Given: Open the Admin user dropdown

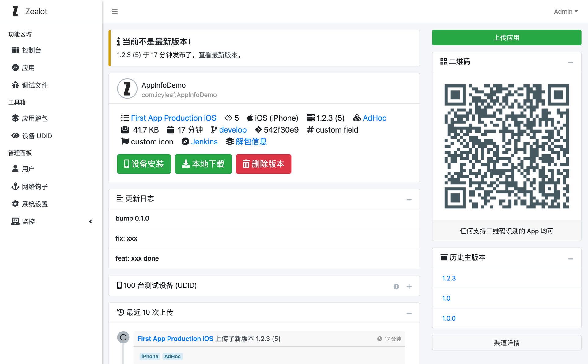Looking at the screenshot, I should pos(566,11).
